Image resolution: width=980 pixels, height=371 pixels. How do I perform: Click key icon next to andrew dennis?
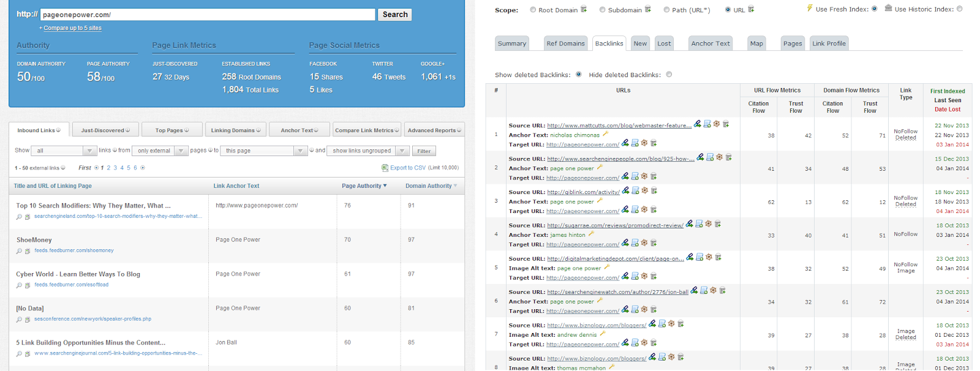(x=603, y=334)
